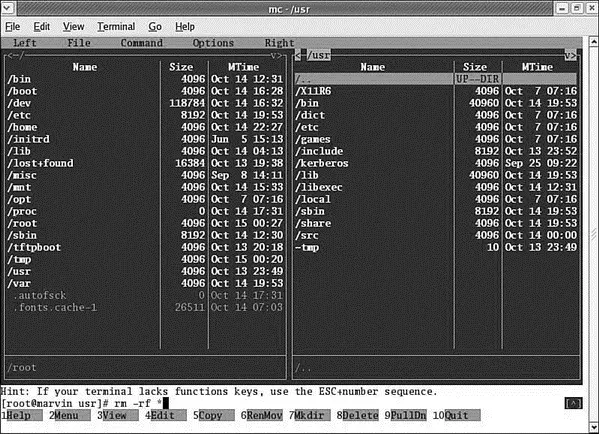This screenshot has height=434, width=599.
Task: Click the left panel Name column header
Action: coord(85,67)
